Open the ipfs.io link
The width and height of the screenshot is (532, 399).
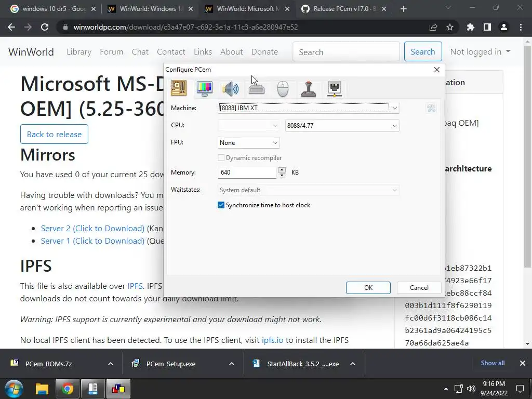pos(272,340)
